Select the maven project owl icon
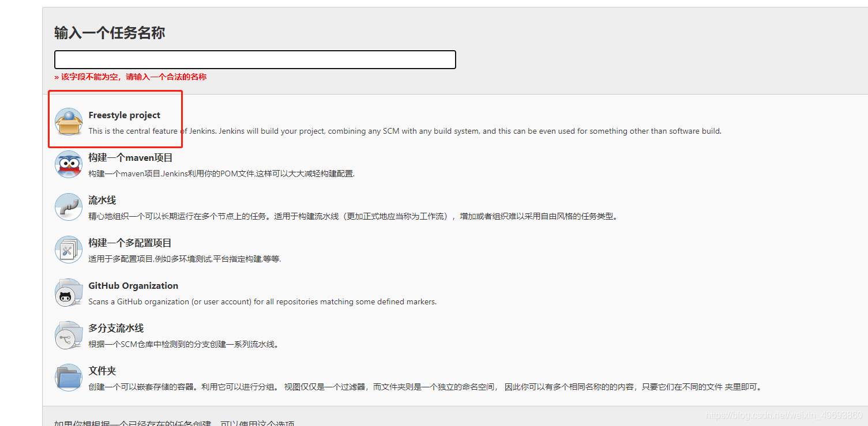Image resolution: width=868 pixels, height=426 pixels. (x=69, y=164)
